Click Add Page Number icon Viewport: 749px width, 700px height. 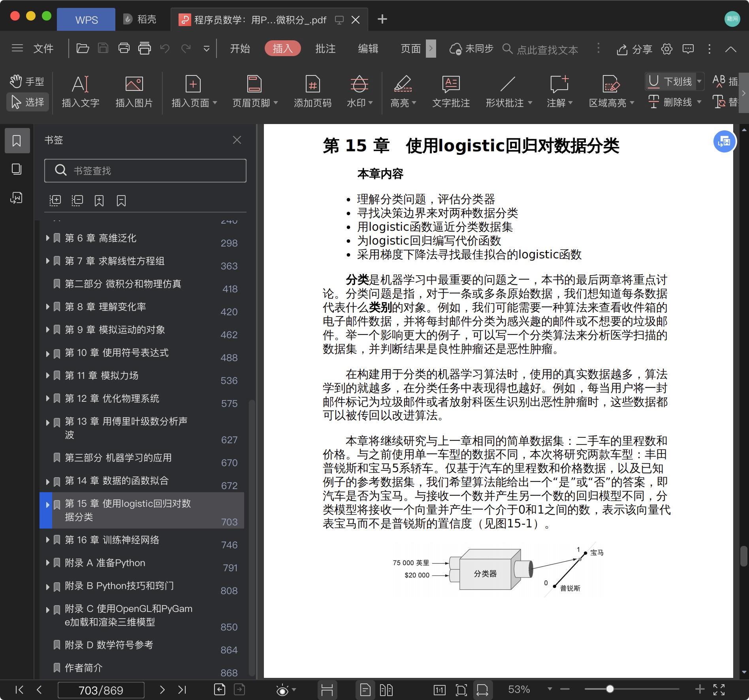tap(312, 92)
